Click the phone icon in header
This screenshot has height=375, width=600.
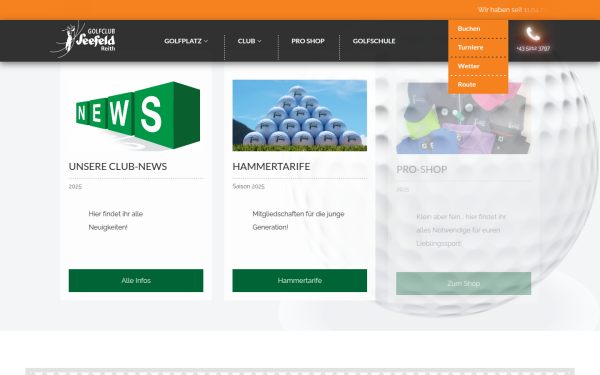[533, 34]
